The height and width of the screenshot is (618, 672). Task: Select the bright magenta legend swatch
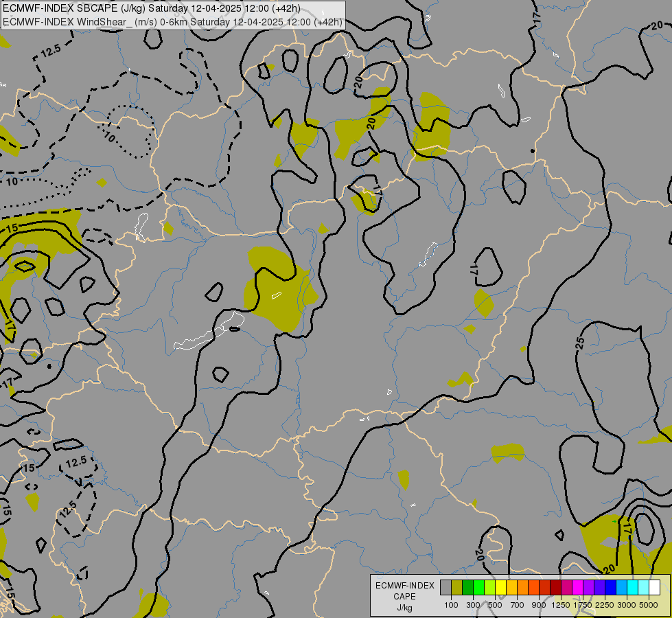[578, 587]
